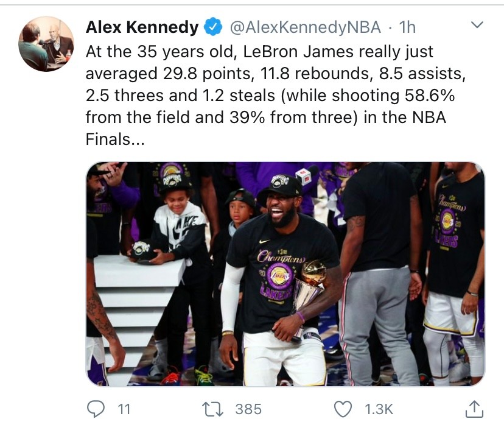This screenshot has height=430, width=504.
Task: Open the Alex Kennedy display name
Action: coord(142,27)
